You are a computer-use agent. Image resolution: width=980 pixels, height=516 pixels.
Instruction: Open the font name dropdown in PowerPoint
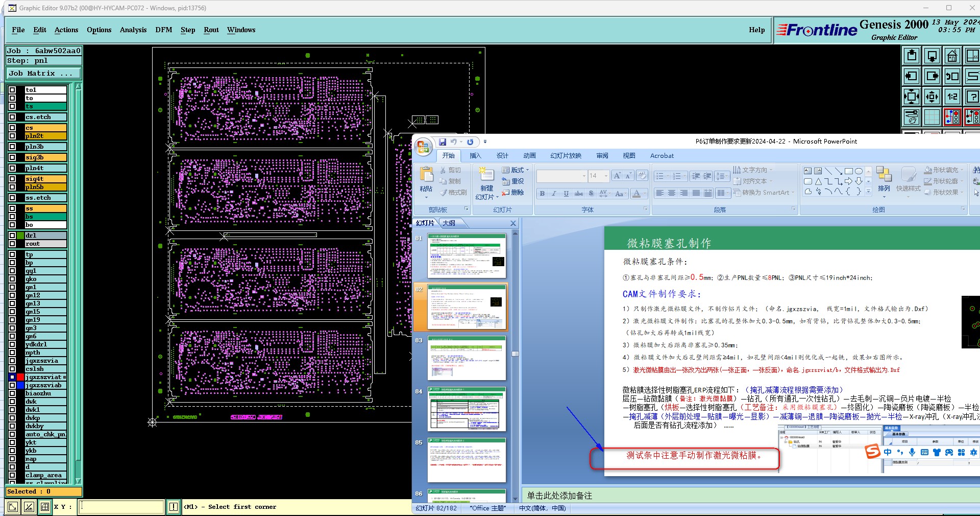[584, 176]
